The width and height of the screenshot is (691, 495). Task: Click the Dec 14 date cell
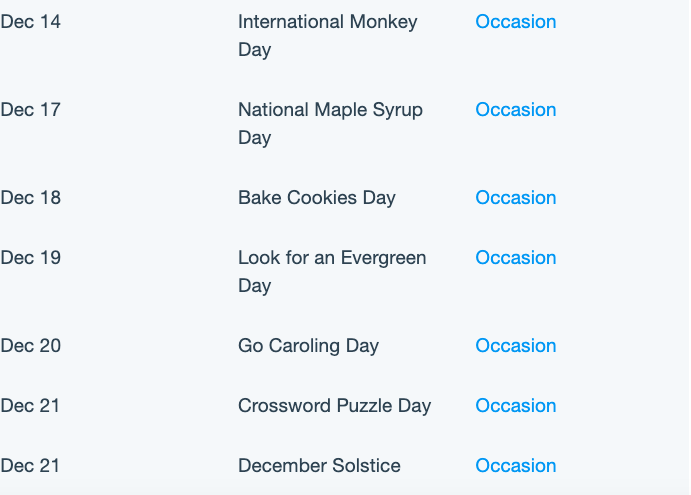pos(30,22)
